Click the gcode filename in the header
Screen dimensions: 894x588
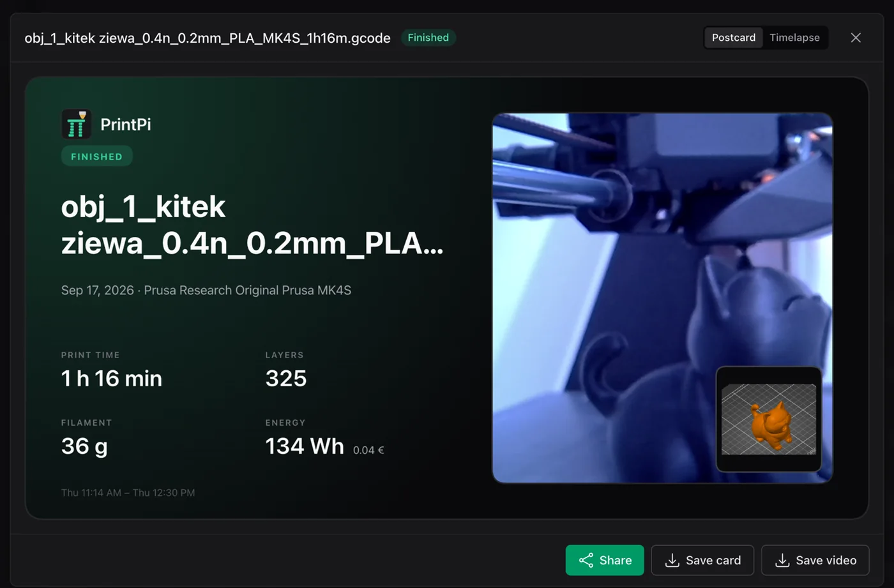coord(208,38)
